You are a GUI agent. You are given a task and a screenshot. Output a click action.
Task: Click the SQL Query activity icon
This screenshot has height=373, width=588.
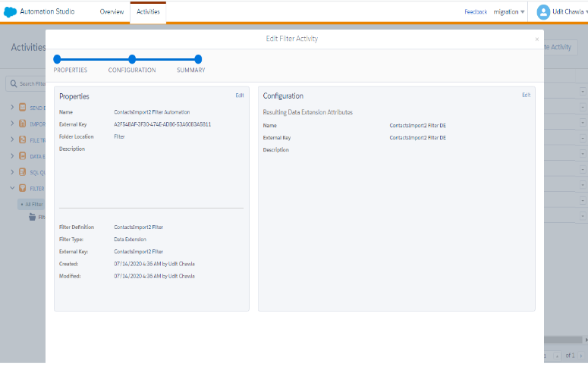23,171
